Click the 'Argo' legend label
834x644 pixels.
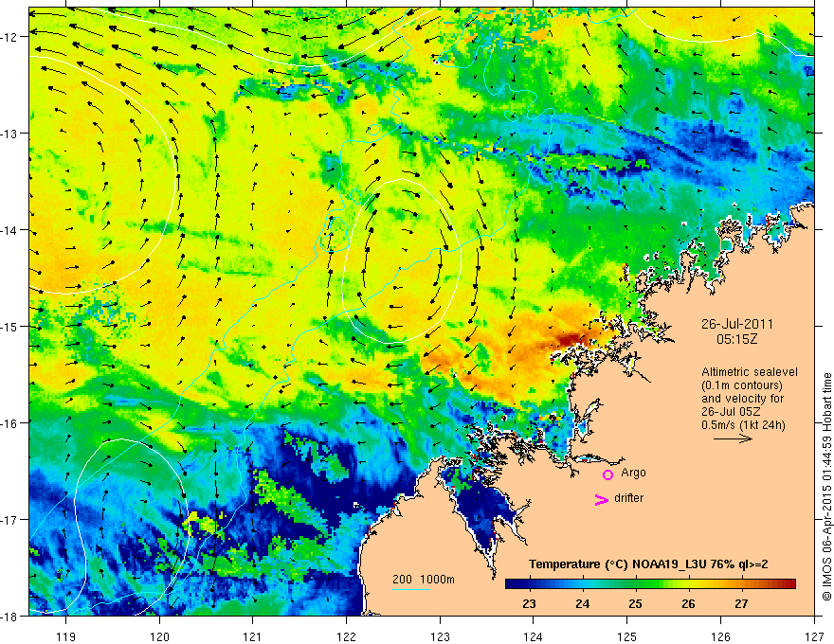pos(633,473)
